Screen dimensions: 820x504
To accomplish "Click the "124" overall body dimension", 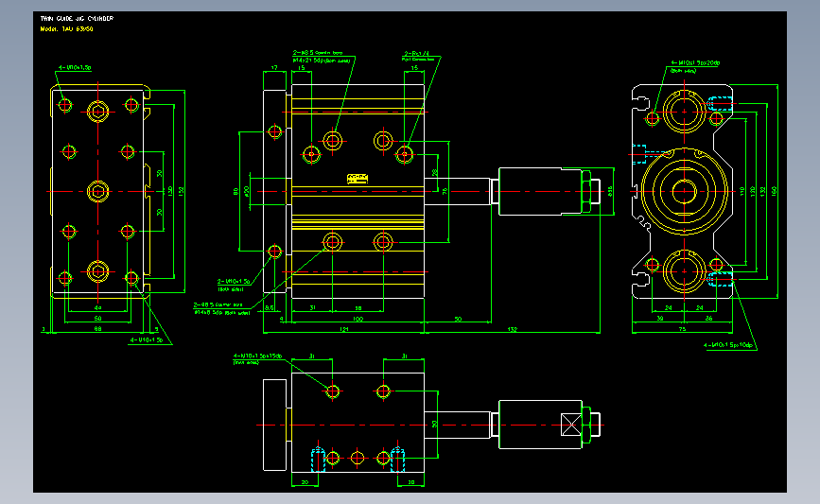I will (343, 329).
